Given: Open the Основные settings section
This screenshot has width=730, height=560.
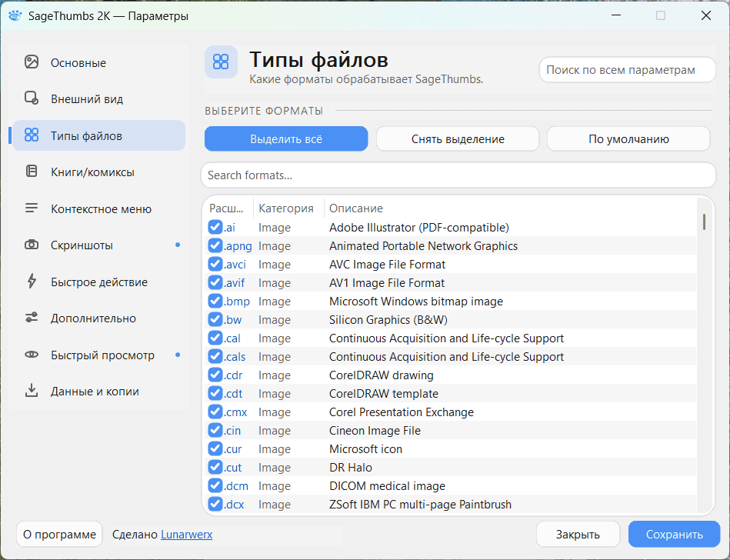Looking at the screenshot, I should click(x=98, y=62).
